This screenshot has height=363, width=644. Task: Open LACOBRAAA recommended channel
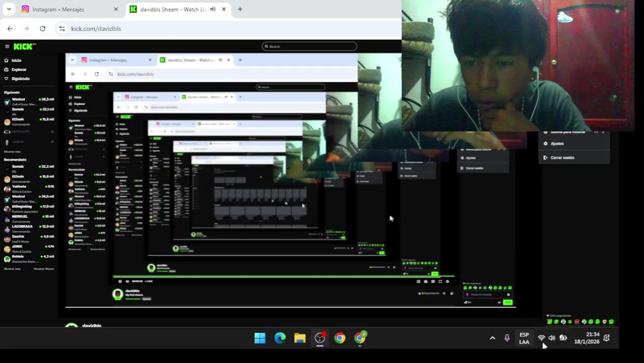tap(29, 228)
